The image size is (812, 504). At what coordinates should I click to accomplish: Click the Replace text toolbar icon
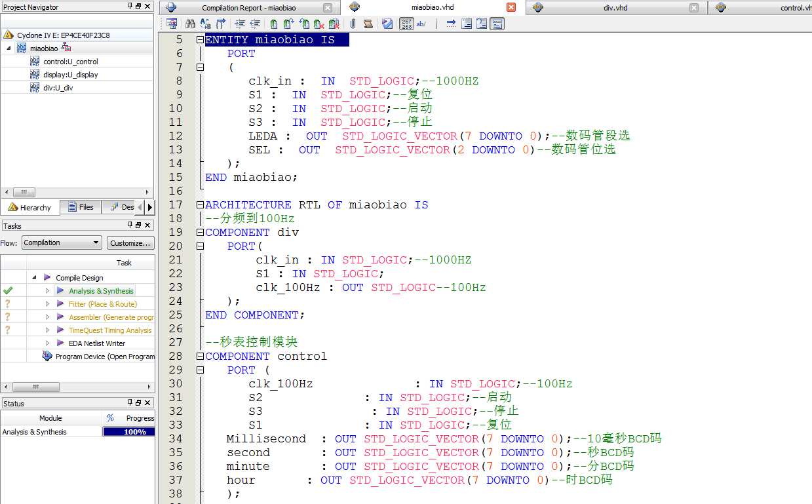pos(206,24)
